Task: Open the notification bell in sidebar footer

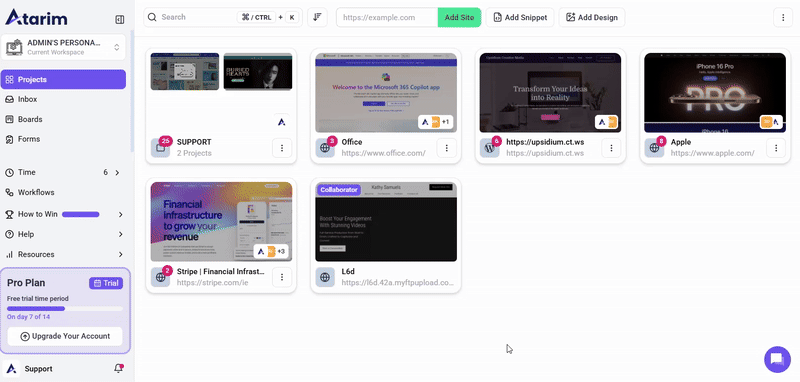Action: point(119,368)
